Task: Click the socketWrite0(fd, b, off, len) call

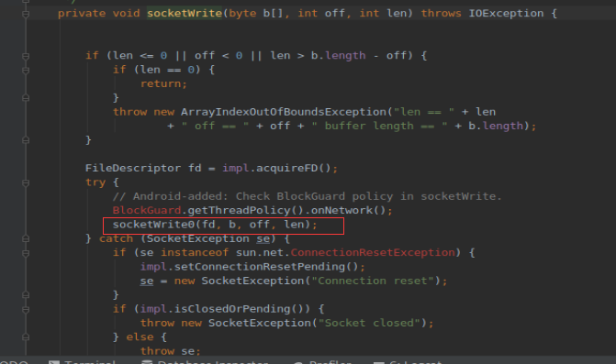Action: pyautogui.click(x=215, y=225)
